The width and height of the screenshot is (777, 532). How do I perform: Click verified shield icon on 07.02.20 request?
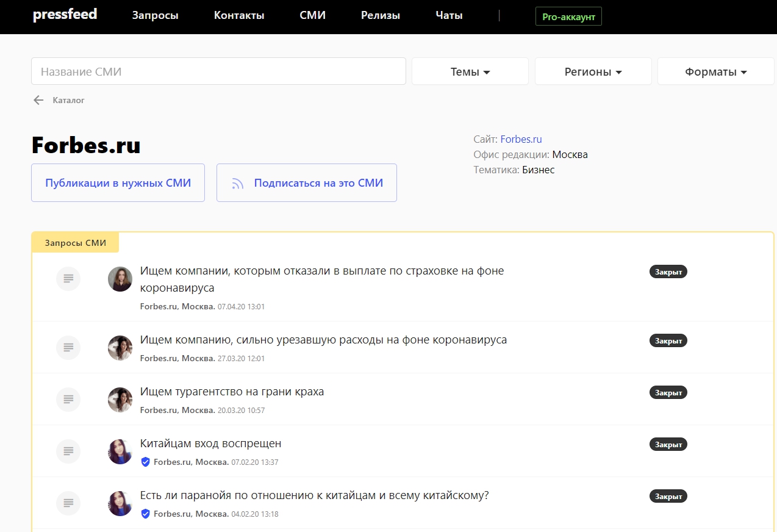tap(145, 462)
